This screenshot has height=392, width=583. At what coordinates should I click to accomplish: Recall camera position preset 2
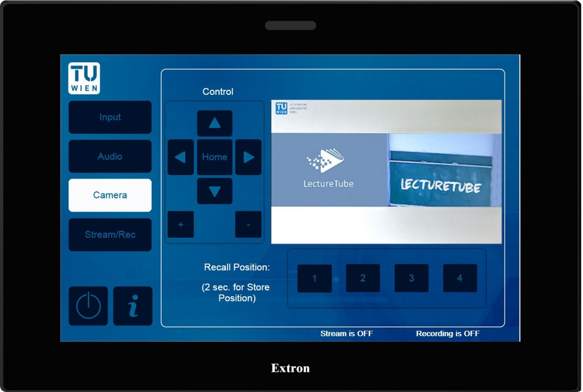coord(363,278)
